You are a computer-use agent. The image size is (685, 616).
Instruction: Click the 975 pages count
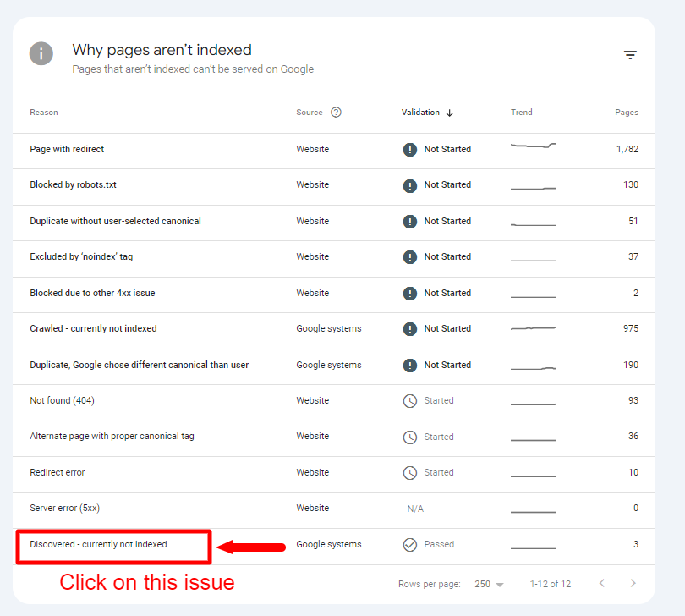631,328
